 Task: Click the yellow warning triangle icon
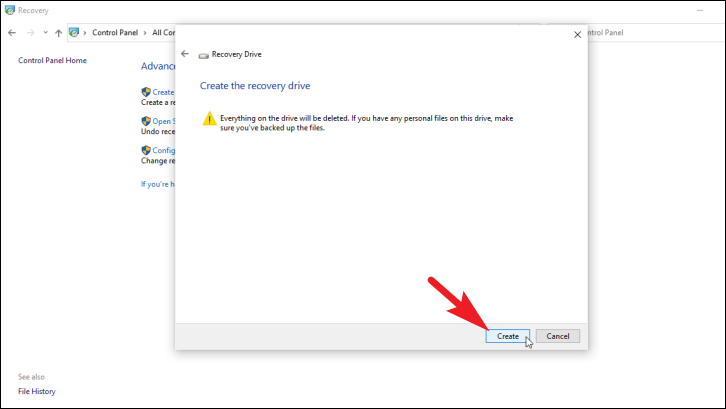[x=209, y=119]
